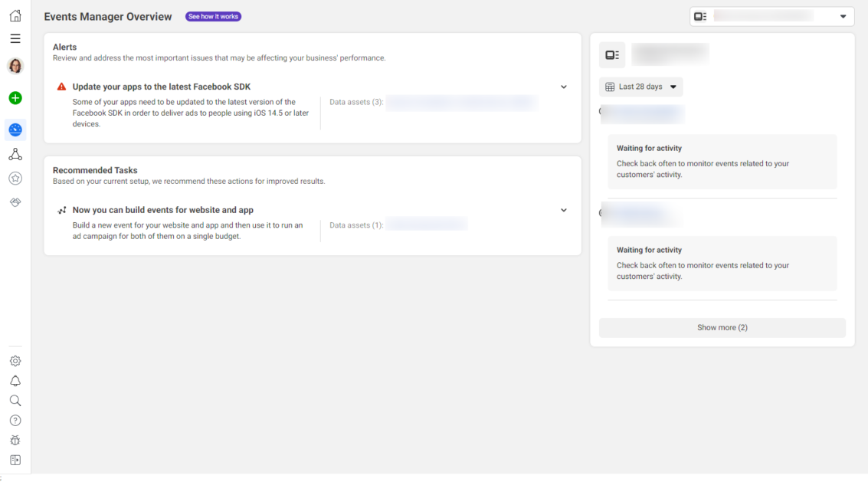Open the Overview gauge icon in sidebar
Image resolution: width=868 pixels, height=482 pixels.
pos(15,130)
